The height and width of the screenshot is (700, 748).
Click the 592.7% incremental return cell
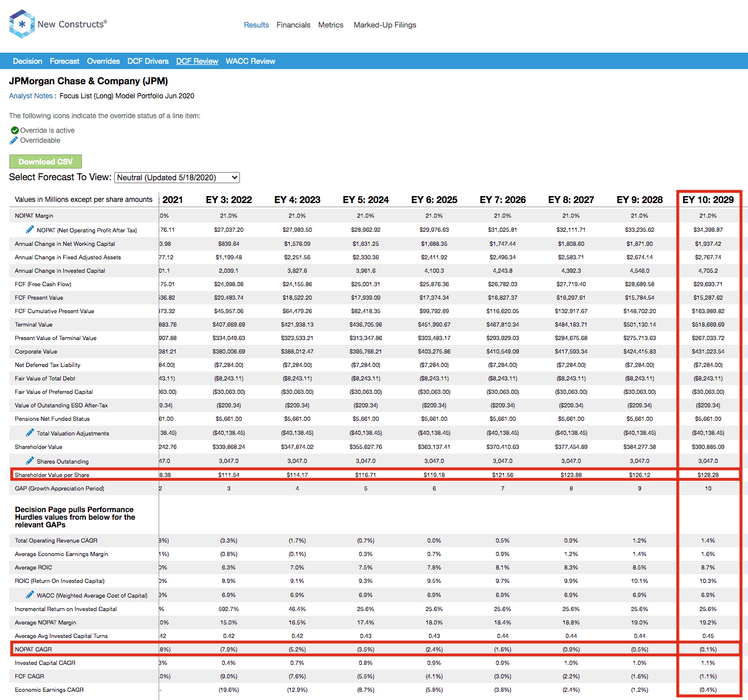click(x=229, y=609)
